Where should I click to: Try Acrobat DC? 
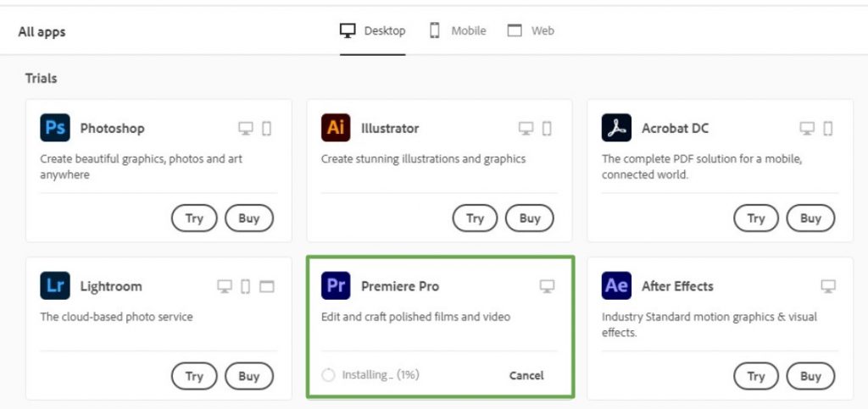tap(756, 218)
